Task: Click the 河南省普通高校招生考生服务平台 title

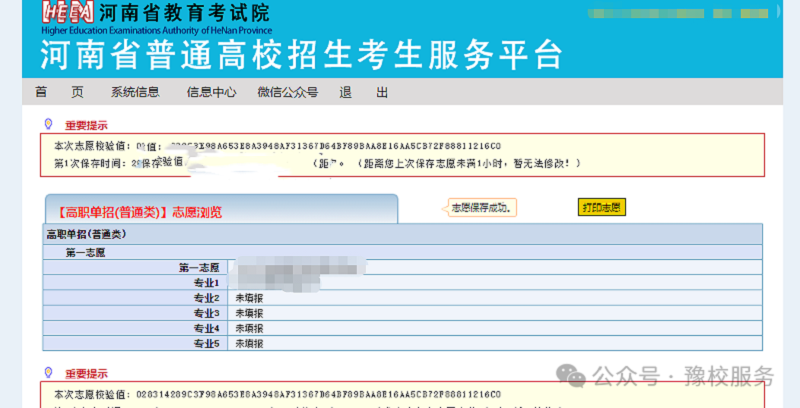Action: (301, 54)
